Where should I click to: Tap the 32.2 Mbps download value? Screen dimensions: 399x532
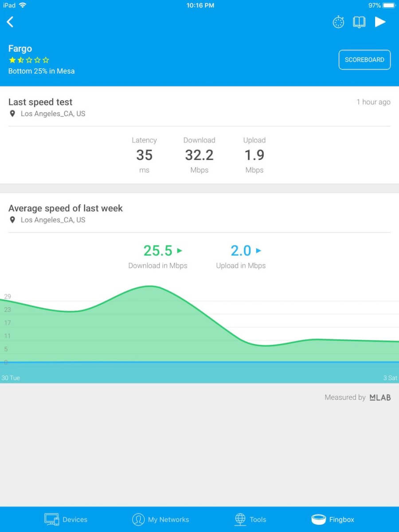click(x=199, y=155)
